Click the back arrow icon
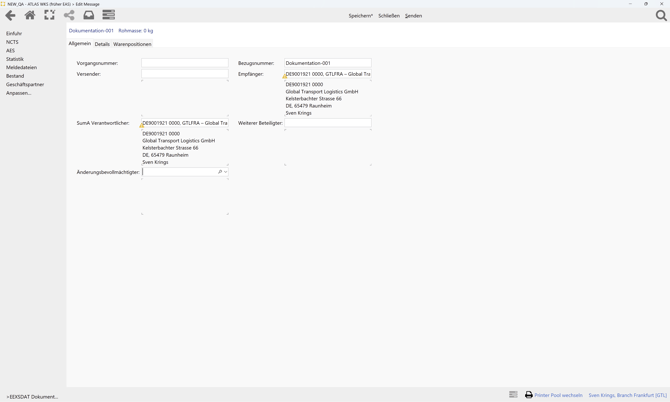Image resolution: width=670 pixels, height=402 pixels. pyautogui.click(x=10, y=15)
